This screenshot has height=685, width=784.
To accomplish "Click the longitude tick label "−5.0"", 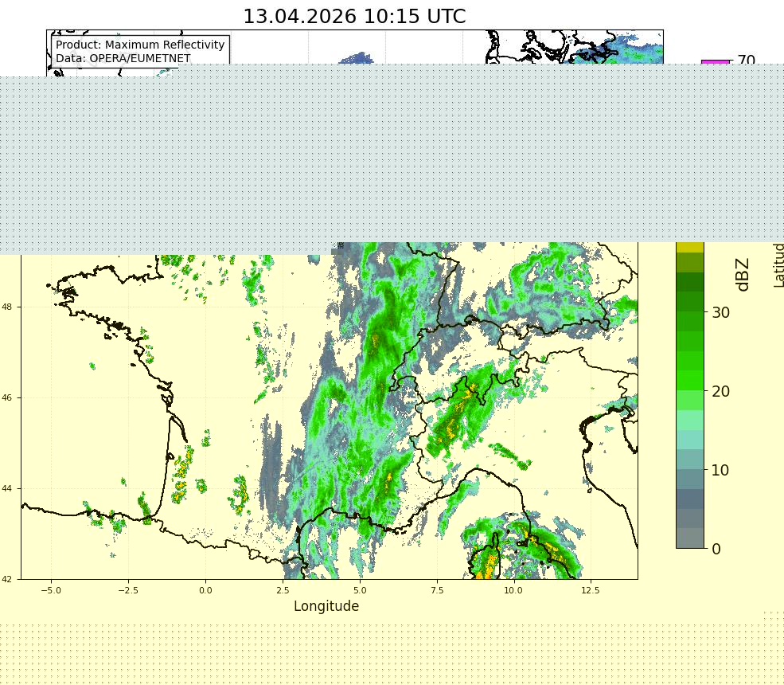I will pos(51,590).
